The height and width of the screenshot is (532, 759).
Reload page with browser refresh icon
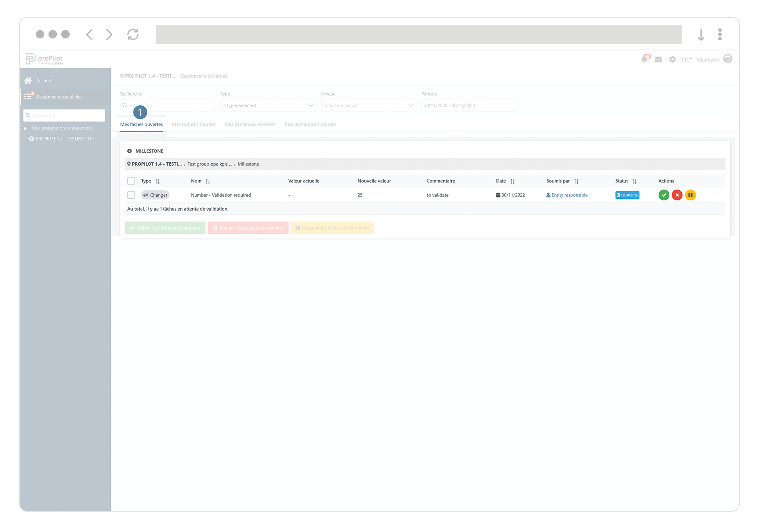[x=133, y=35]
